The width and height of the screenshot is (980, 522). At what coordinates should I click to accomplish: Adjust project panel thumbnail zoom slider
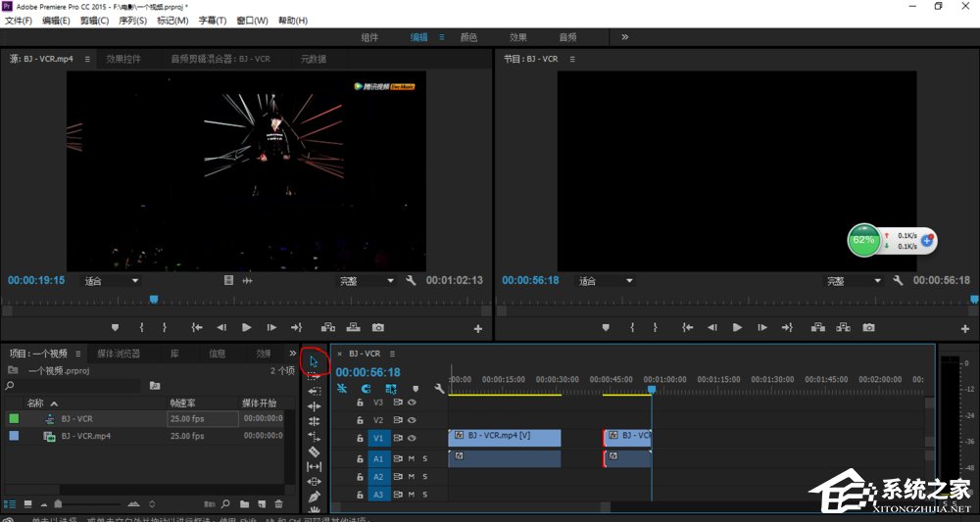click(x=58, y=504)
